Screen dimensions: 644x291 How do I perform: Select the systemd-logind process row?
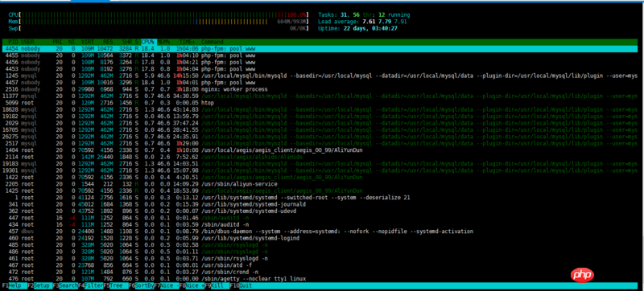click(x=320, y=238)
